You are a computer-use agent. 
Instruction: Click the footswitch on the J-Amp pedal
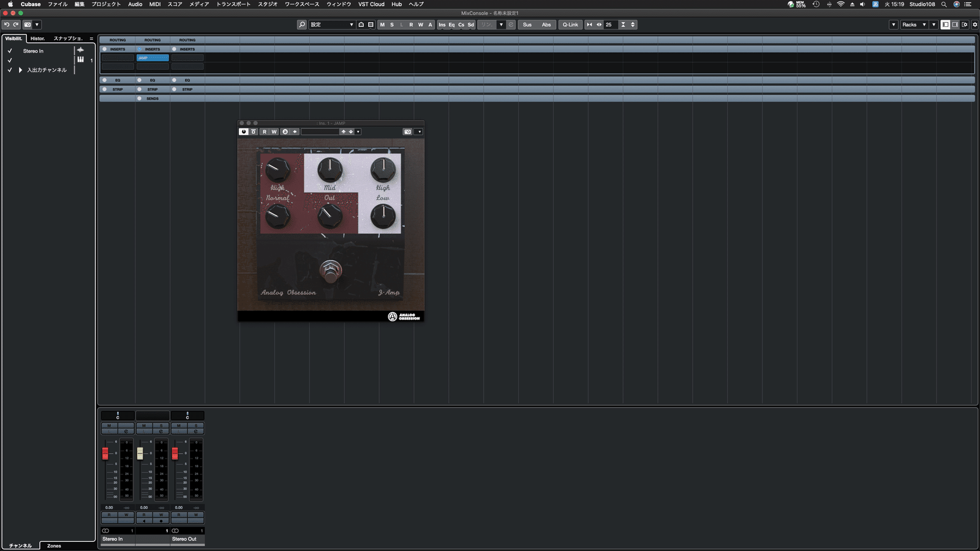point(331,270)
